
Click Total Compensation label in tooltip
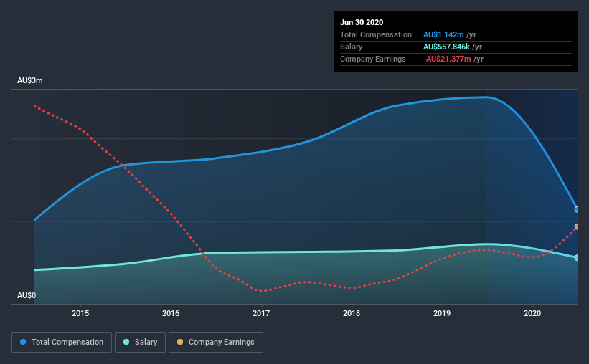(376, 34)
